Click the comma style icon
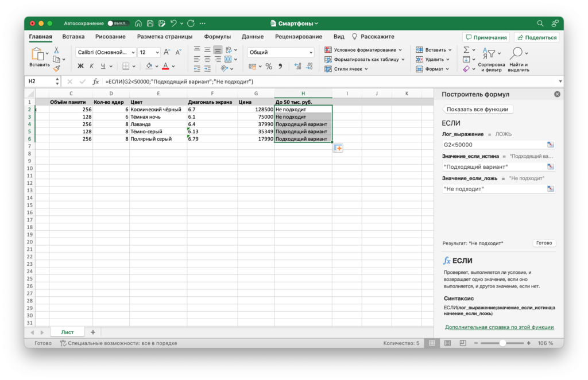Screen dimensions: 588x380 (x=280, y=67)
